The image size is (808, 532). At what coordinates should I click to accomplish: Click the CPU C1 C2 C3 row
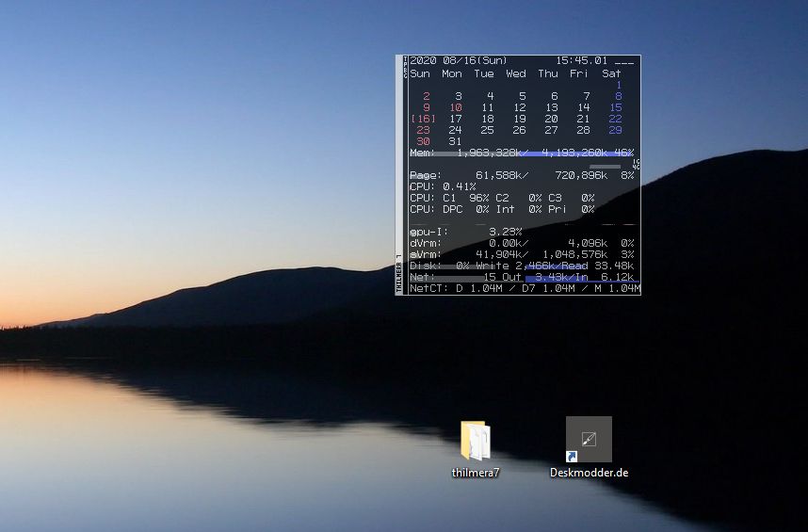(502, 198)
